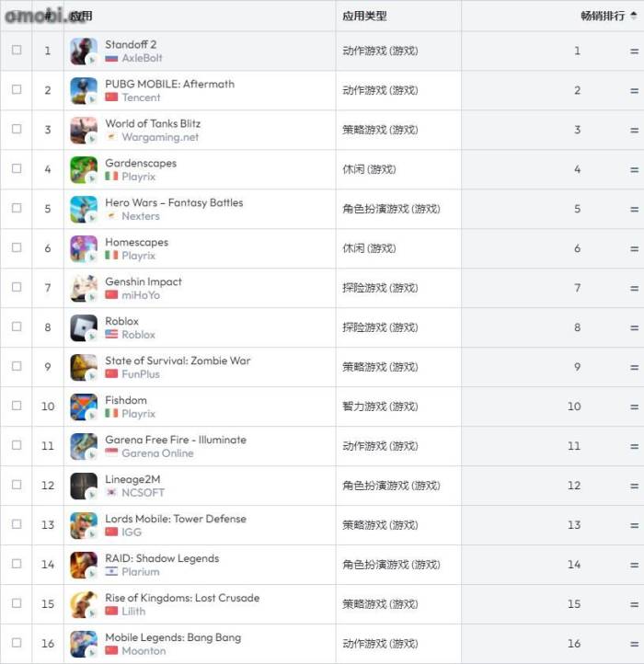The height and width of the screenshot is (664, 644).
Task: Follow the Garena Online publisher link
Action: click(x=157, y=453)
